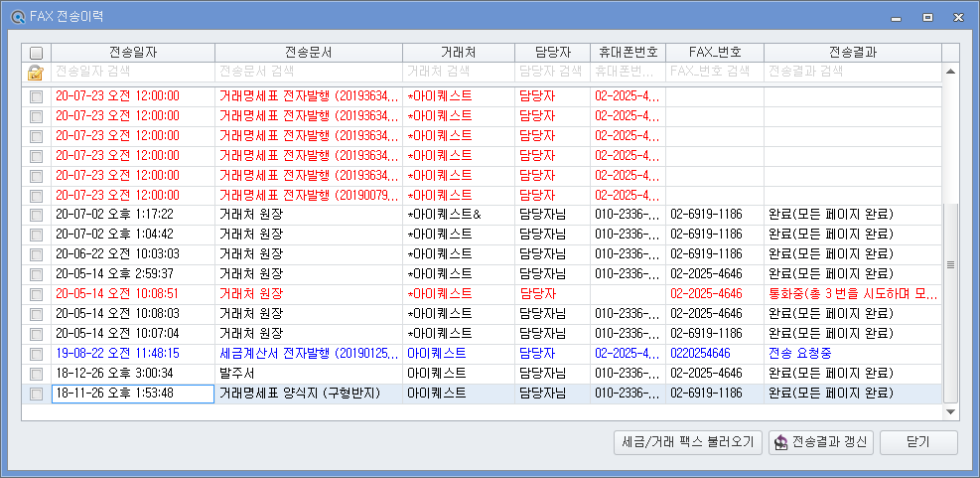Screen dimensions: 980x478
Task: Click the 담당자 검색 filter field
Action: pos(552,72)
